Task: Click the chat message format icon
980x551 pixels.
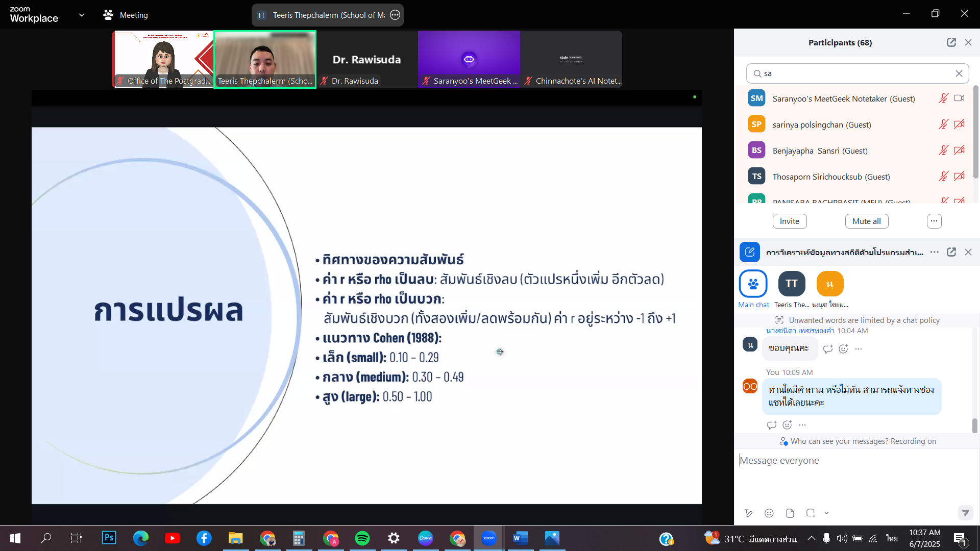Action: 748,513
